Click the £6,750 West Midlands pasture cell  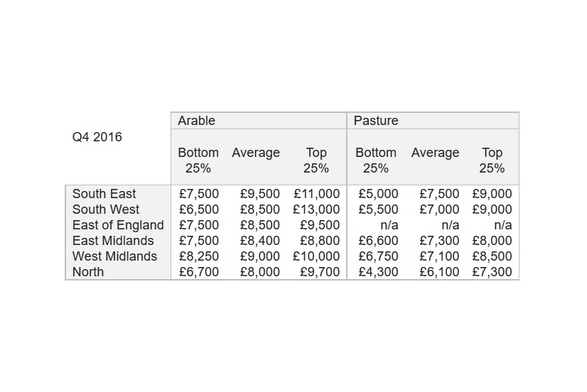click(378, 256)
